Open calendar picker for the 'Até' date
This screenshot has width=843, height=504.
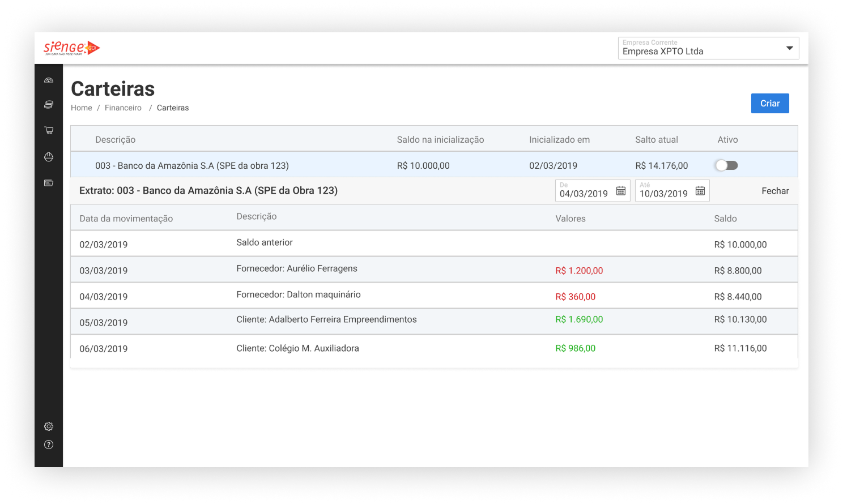pos(700,191)
